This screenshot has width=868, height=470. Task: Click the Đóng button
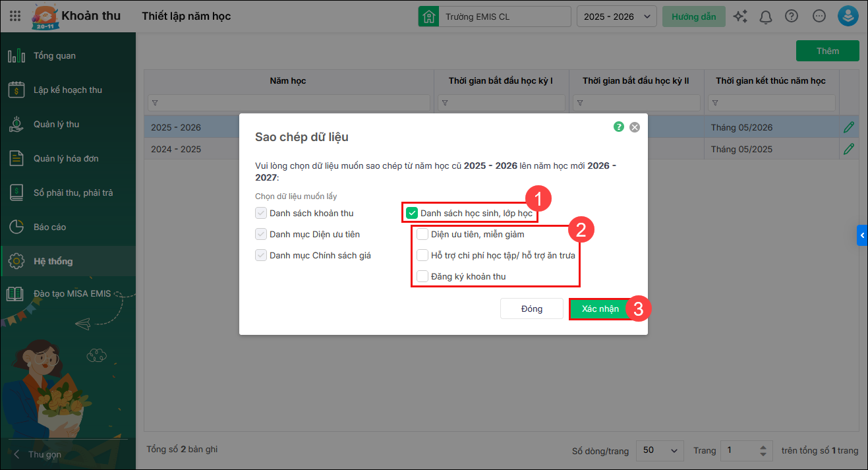531,309
